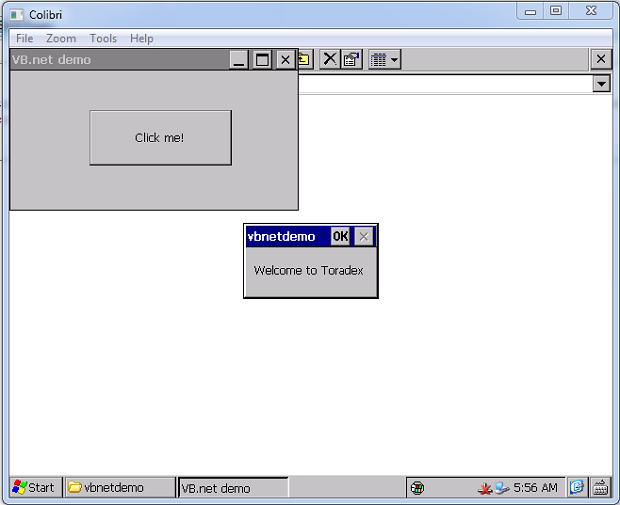Minimize the VB.net demo window
620x505 pixels.
tap(239, 60)
